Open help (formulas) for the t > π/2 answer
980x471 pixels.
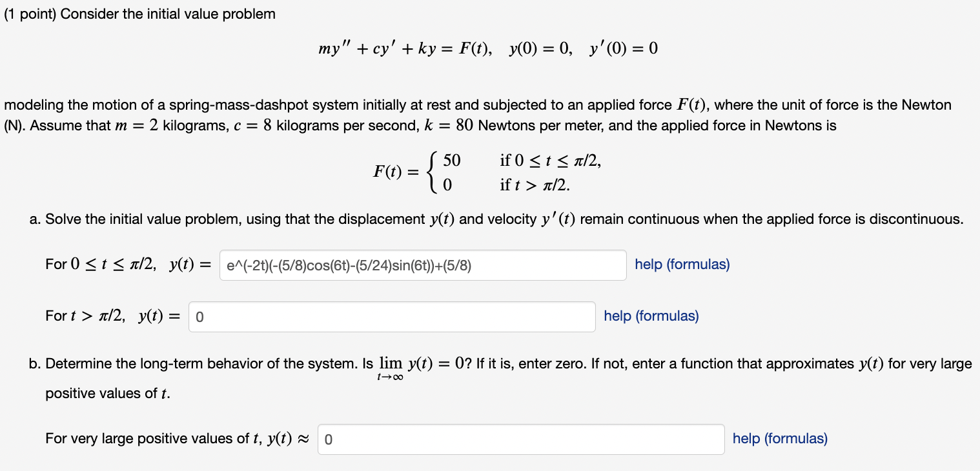(651, 316)
